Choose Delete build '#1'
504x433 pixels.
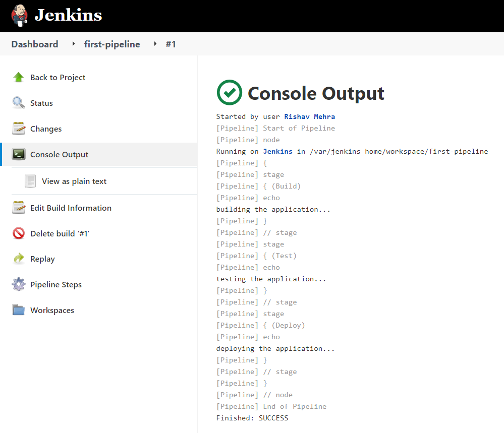[60, 233]
